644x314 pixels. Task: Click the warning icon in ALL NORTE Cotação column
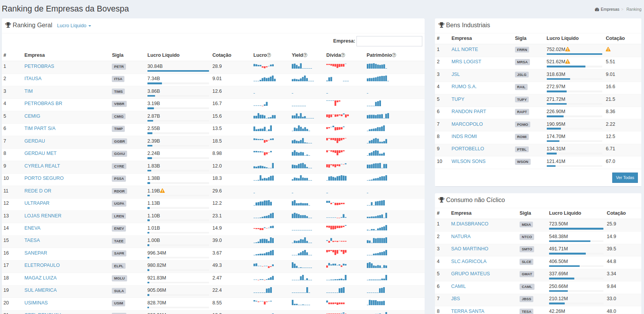pos(608,49)
